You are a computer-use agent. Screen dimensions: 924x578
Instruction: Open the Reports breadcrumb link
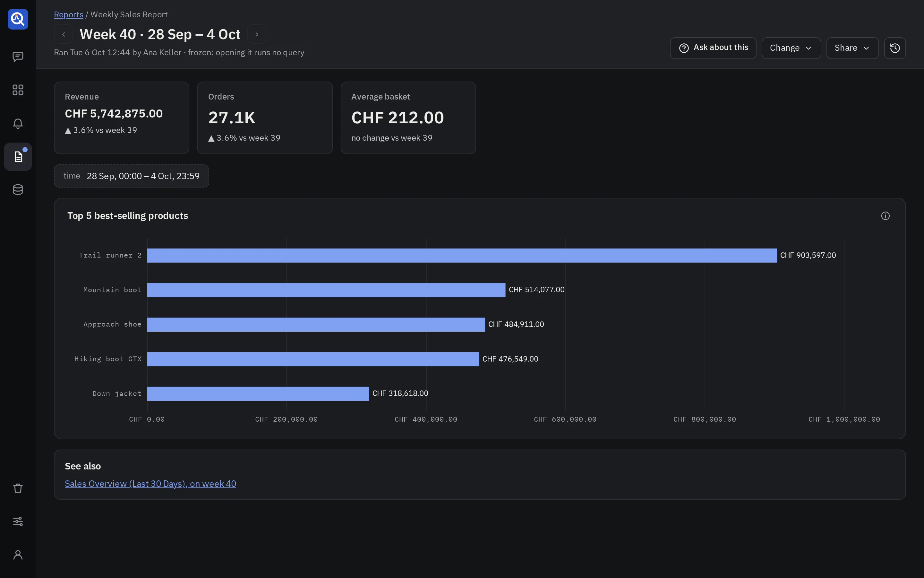[69, 14]
